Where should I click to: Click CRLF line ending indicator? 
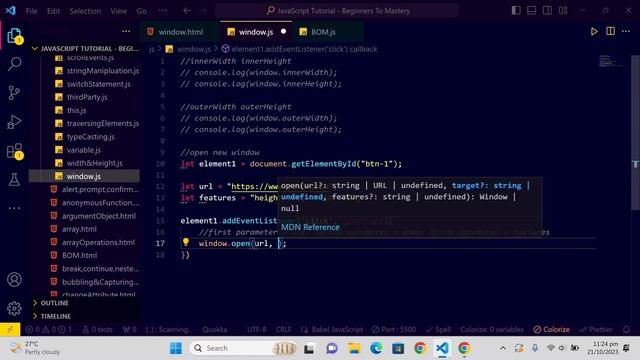(x=283, y=329)
